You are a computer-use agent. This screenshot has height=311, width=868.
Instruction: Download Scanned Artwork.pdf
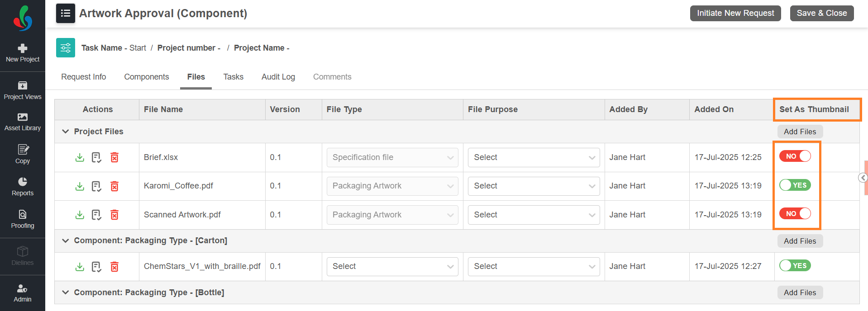pyautogui.click(x=80, y=215)
